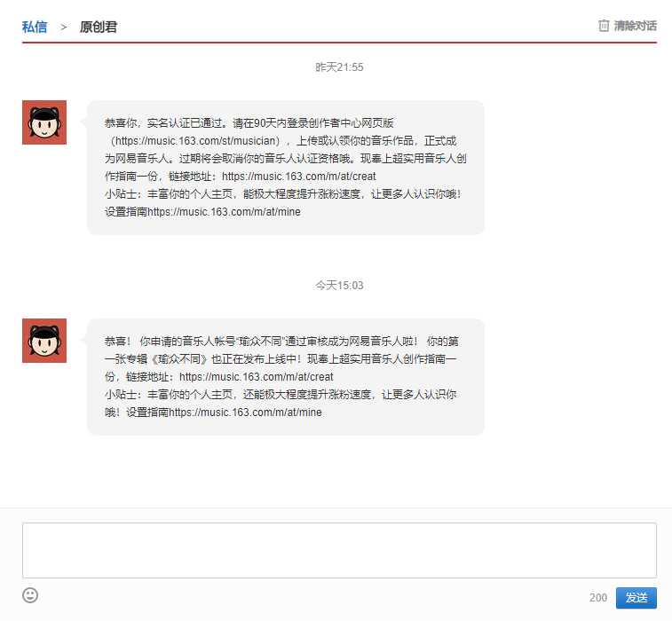This screenshot has width=672, height=621.
Task: Click the 原创君 conversation title
Action: tap(99, 27)
